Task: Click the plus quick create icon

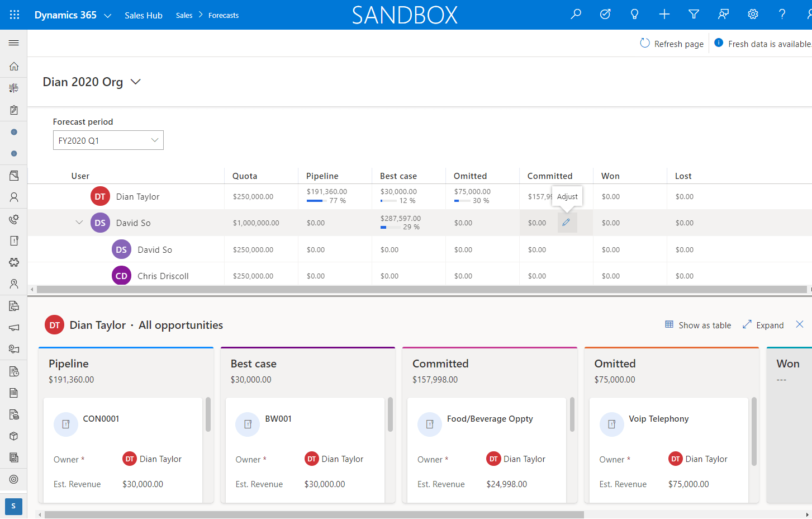Action: pyautogui.click(x=664, y=15)
